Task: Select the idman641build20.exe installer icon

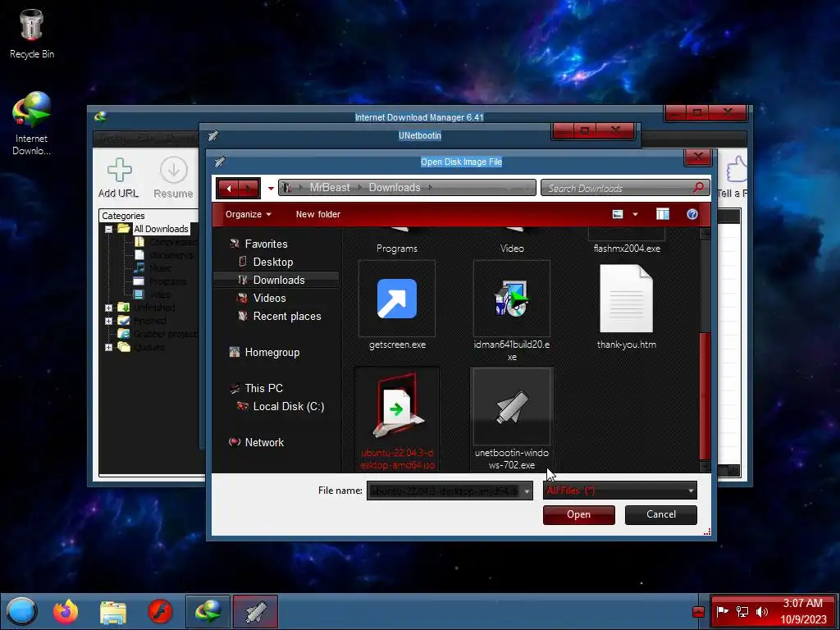Action: [512, 299]
